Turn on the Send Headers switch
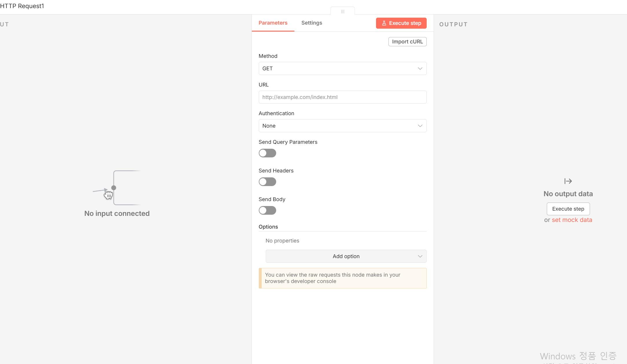The height and width of the screenshot is (364, 627). [x=267, y=182]
